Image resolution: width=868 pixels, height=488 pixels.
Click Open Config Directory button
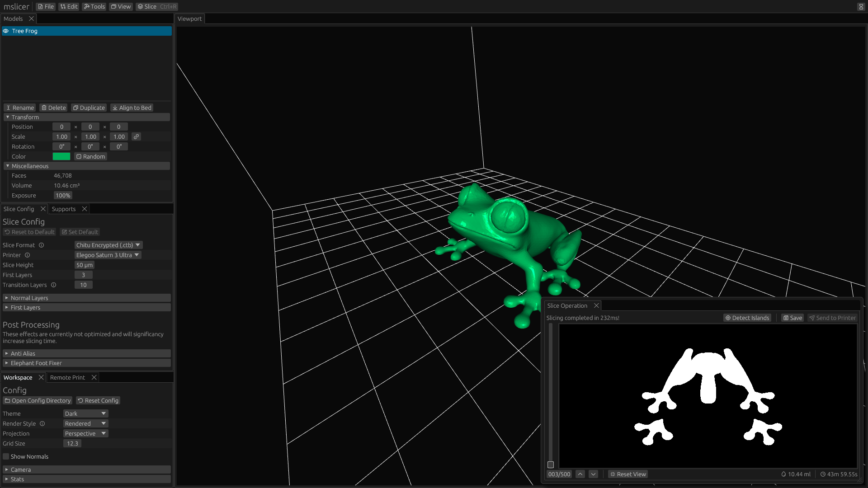[38, 400]
